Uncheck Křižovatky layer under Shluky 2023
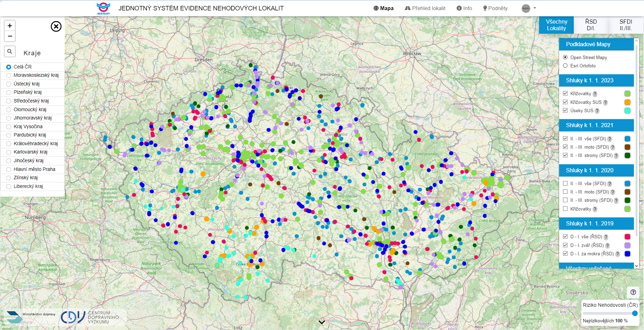The image size is (644, 330). tap(565, 93)
